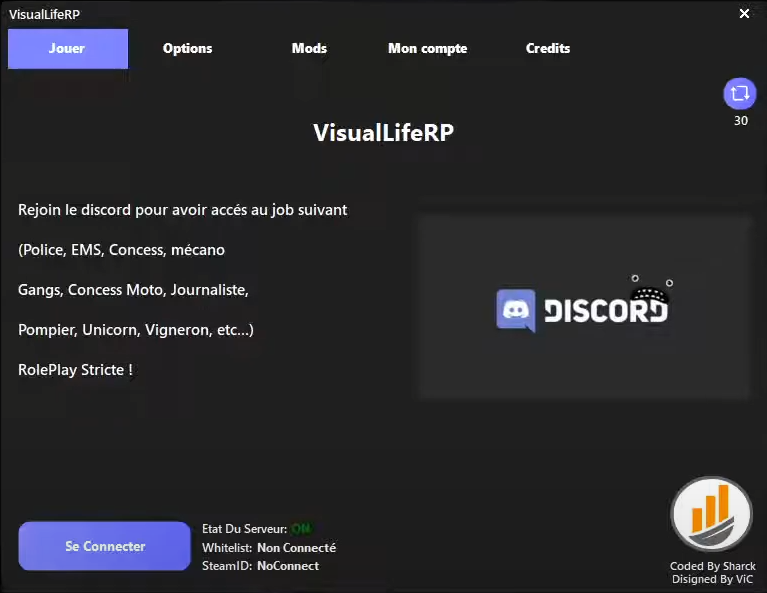Click the Coded By Sharck text

click(x=713, y=566)
